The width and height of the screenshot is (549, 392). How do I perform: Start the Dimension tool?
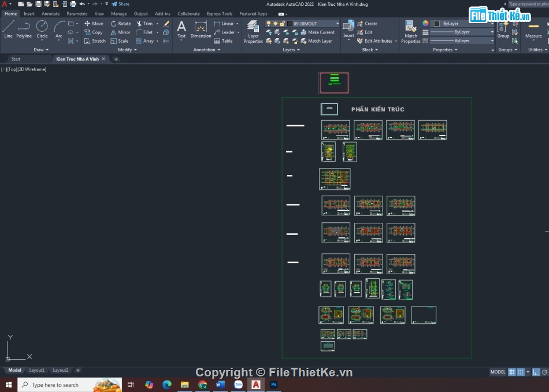click(x=201, y=29)
